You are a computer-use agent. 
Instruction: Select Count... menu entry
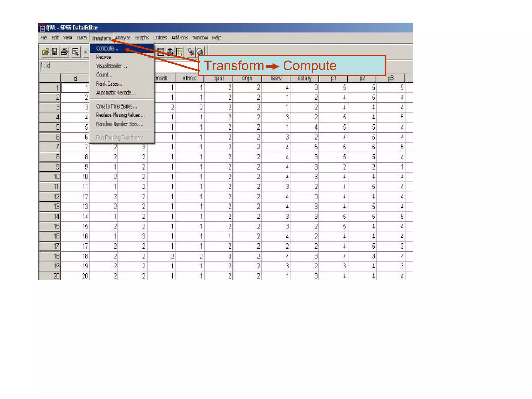pyautogui.click(x=122, y=75)
